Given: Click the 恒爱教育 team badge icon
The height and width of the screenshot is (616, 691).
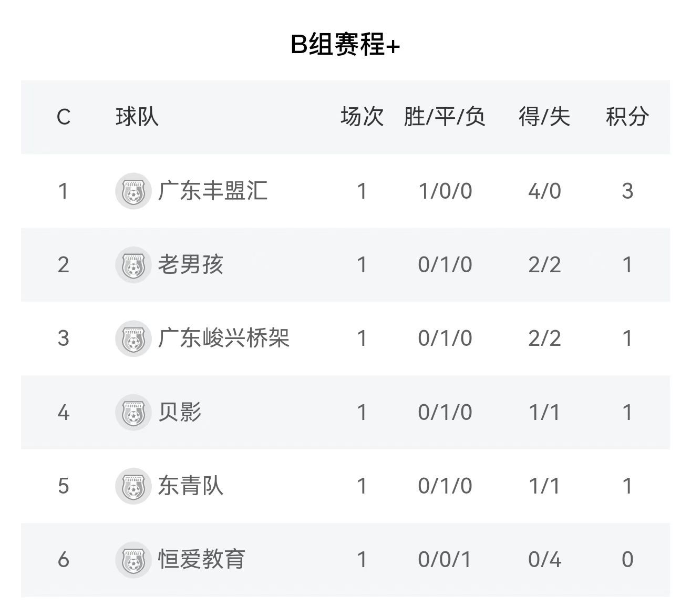Looking at the screenshot, I should click(133, 559).
